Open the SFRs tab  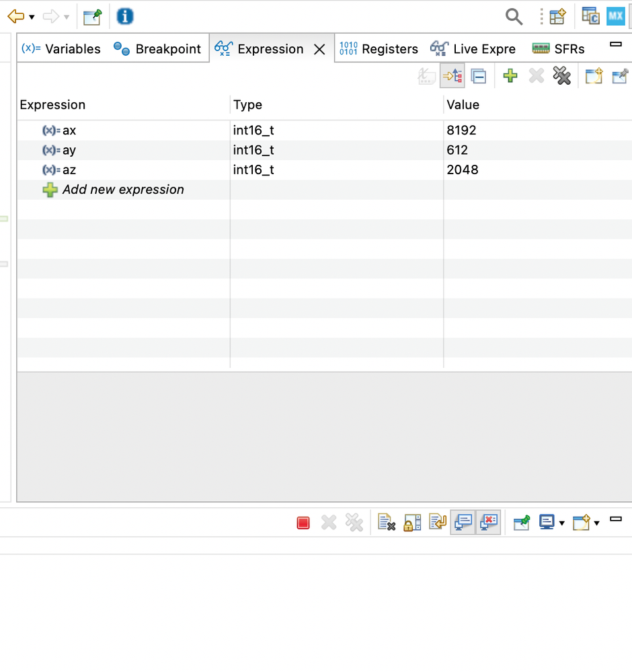[x=558, y=49]
